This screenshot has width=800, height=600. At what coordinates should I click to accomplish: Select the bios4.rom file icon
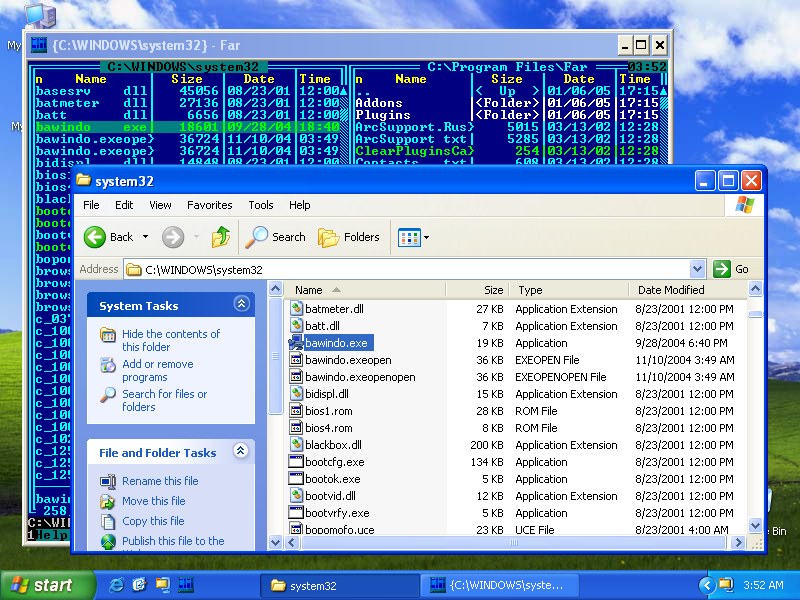[x=296, y=428]
